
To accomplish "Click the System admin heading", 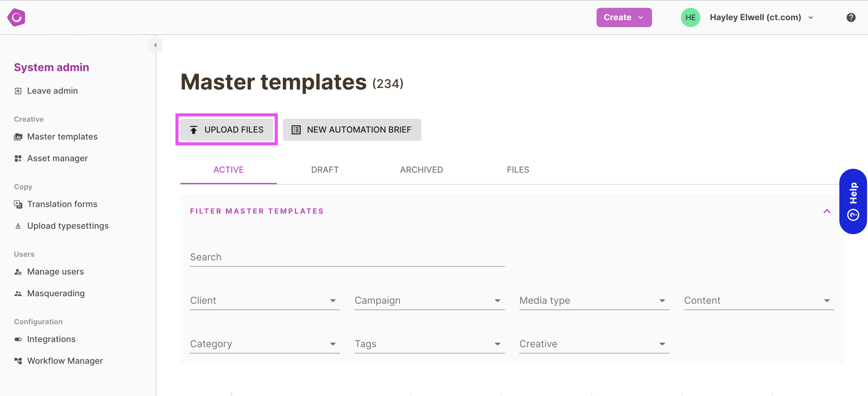I will (x=52, y=67).
